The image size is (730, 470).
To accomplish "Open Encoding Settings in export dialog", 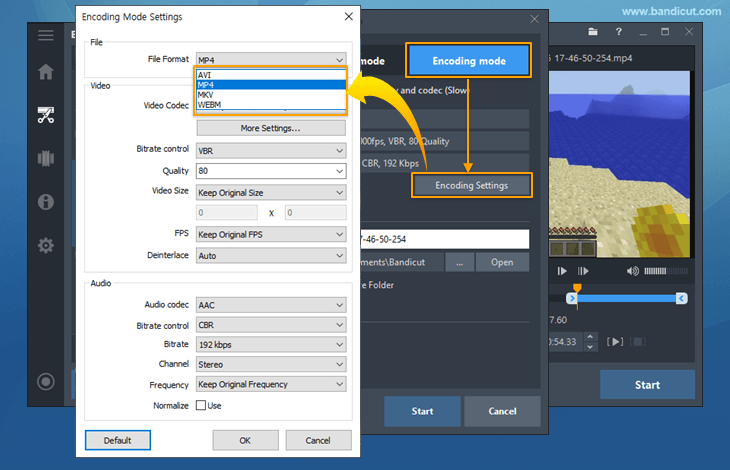I will [472, 185].
